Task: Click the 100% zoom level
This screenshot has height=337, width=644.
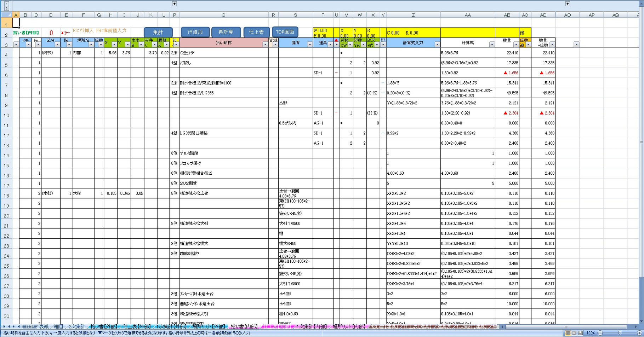Action: click(x=591, y=333)
